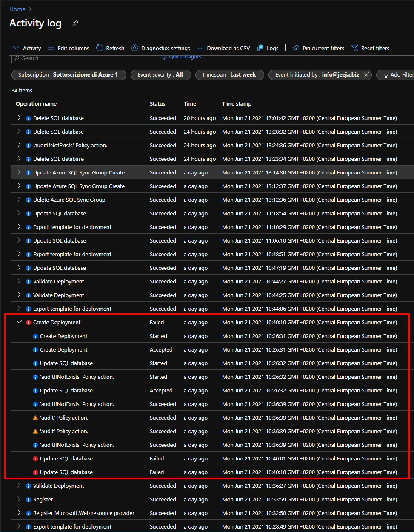Viewport: 414px width, 532px height.
Task: Expand Validate Deployment 10:44:27 row
Action: (x=19, y=281)
